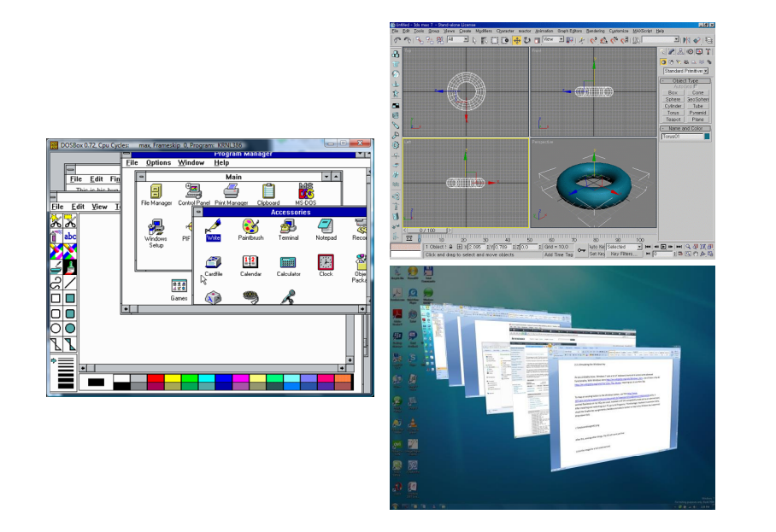Open the 'View' reference coordinate system dropdown

553,39
